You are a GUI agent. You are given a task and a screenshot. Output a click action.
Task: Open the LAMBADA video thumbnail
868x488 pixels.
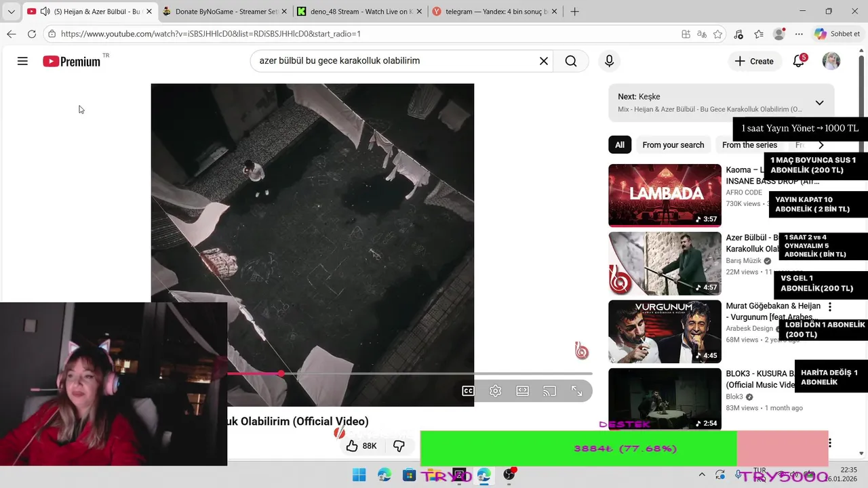coord(665,195)
